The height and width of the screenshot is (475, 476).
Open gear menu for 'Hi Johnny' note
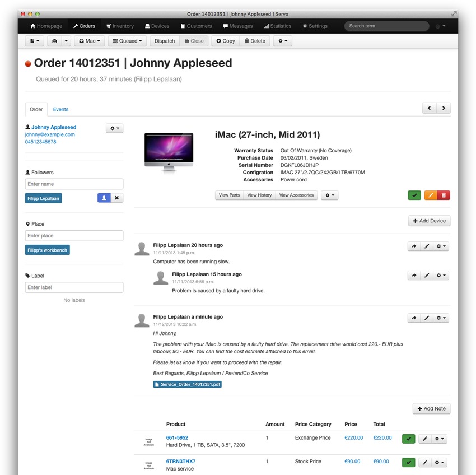441,318
